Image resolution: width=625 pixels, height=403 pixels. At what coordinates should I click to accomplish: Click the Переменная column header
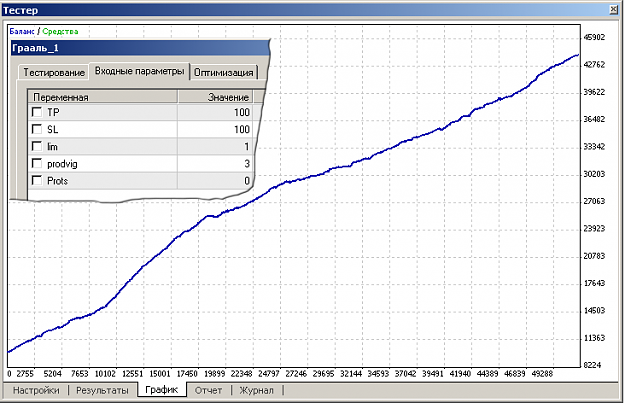(103, 97)
